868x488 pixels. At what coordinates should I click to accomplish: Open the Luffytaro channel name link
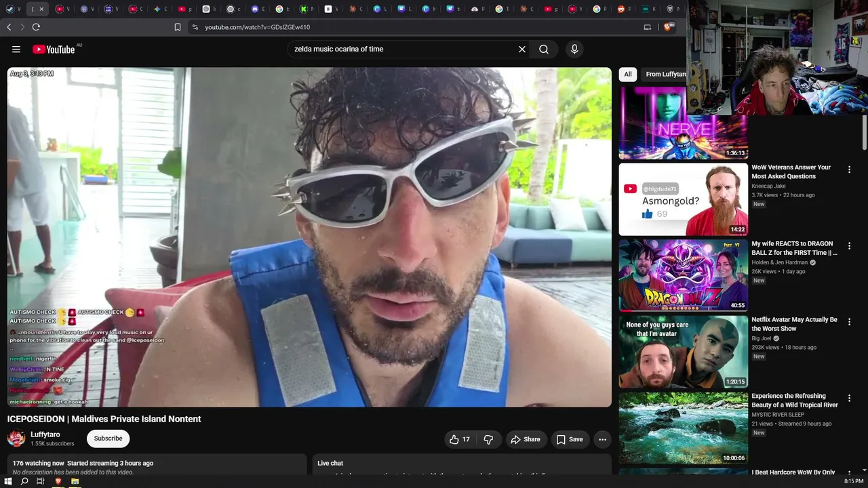(x=45, y=434)
